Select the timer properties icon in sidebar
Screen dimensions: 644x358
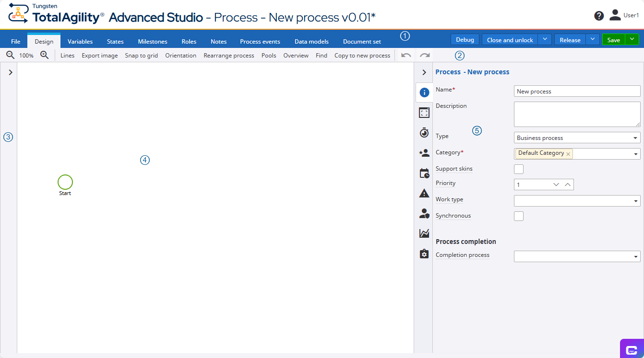424,132
